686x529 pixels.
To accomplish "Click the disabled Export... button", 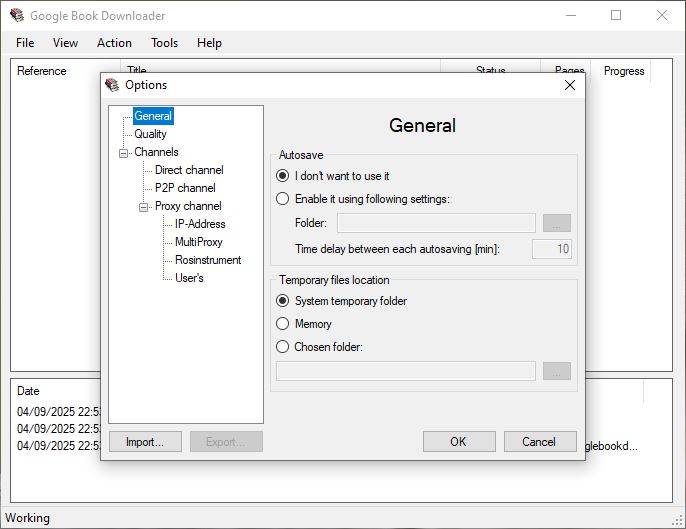I will (226, 442).
